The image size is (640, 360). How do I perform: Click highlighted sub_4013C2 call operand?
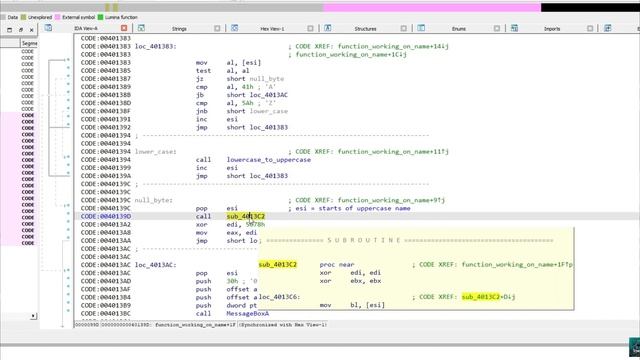click(246, 216)
